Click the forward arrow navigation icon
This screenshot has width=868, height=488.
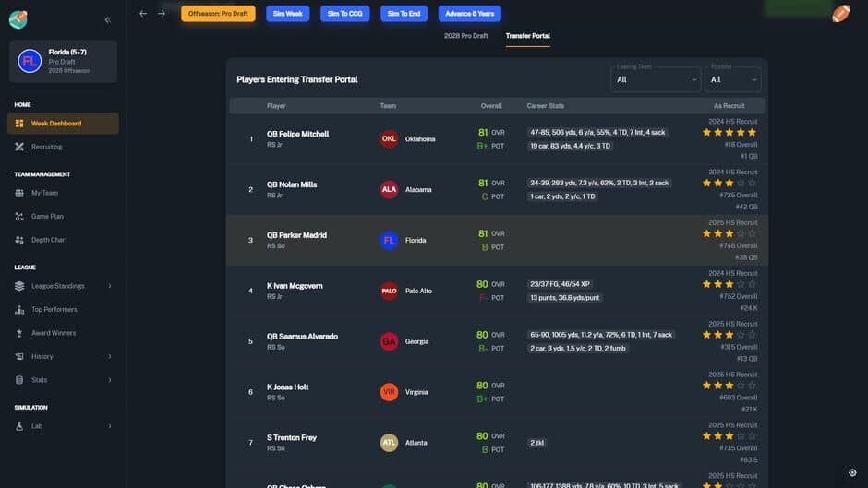(162, 14)
